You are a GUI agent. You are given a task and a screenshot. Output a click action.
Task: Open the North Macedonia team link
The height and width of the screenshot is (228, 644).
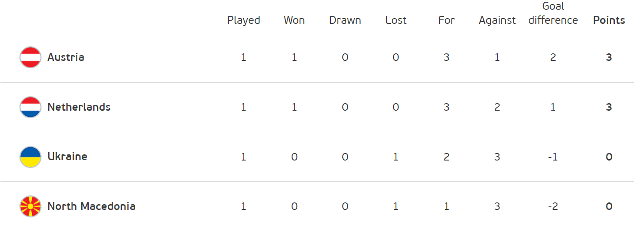coord(91,206)
